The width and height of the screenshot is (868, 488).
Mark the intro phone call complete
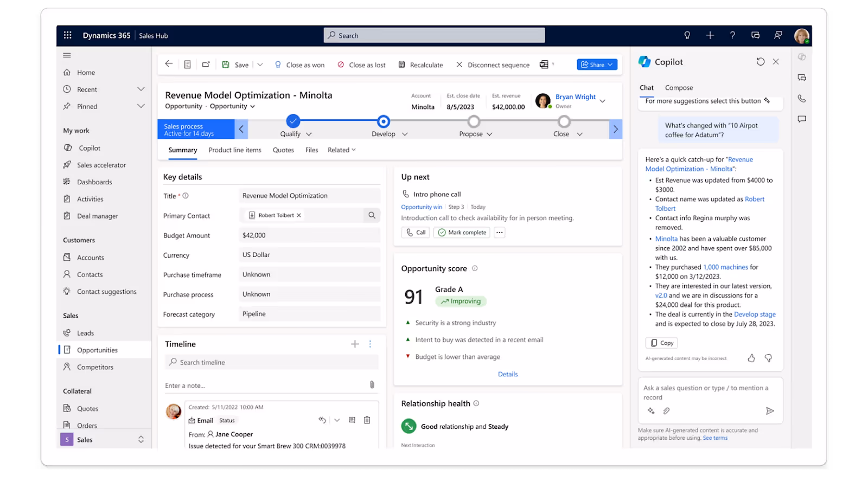click(x=462, y=233)
